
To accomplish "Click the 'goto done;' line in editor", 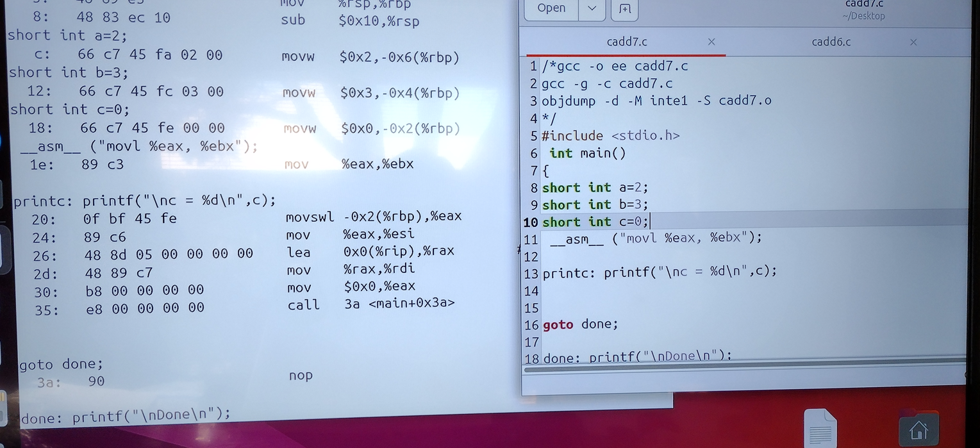I will (x=580, y=324).
